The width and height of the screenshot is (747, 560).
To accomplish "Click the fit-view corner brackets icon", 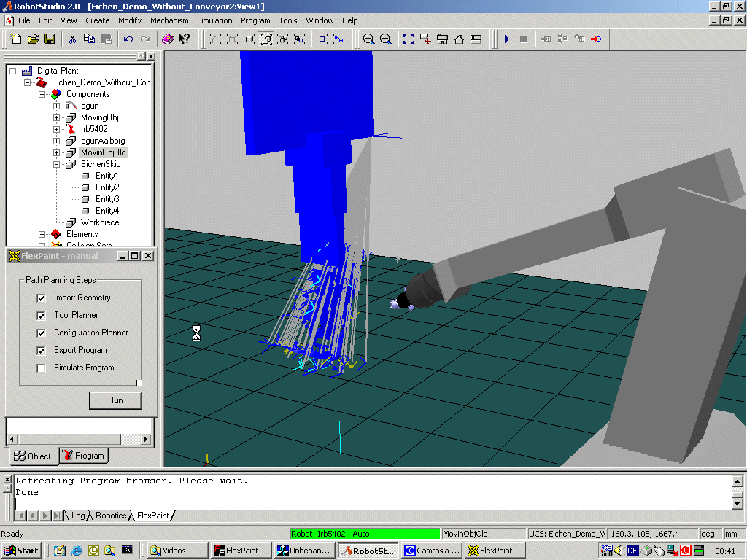I will tap(409, 39).
